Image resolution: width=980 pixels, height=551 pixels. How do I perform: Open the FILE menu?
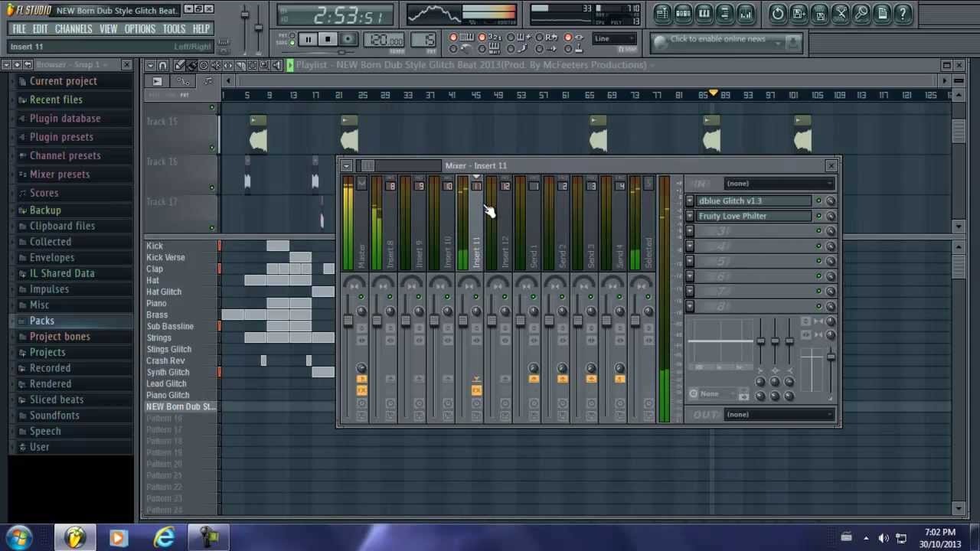19,29
